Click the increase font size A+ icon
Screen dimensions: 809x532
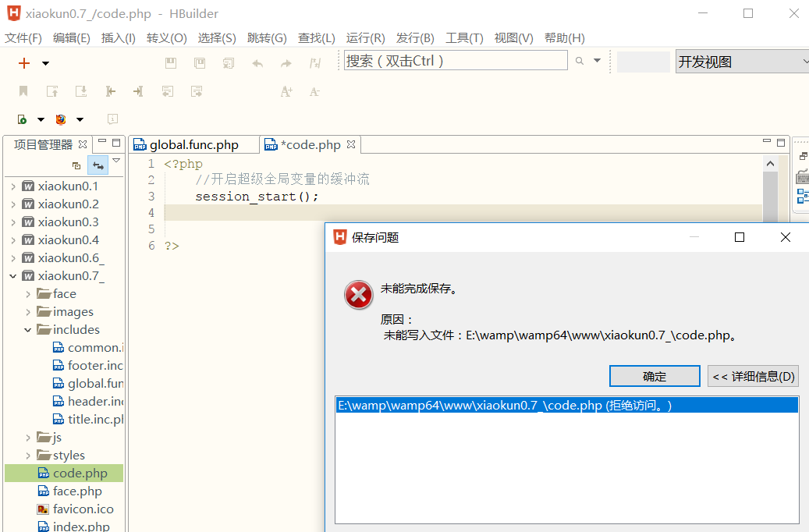286,91
